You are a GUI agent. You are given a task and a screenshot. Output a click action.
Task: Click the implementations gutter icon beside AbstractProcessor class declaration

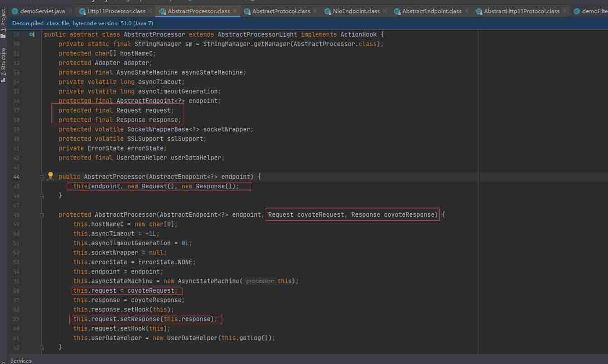click(x=32, y=34)
